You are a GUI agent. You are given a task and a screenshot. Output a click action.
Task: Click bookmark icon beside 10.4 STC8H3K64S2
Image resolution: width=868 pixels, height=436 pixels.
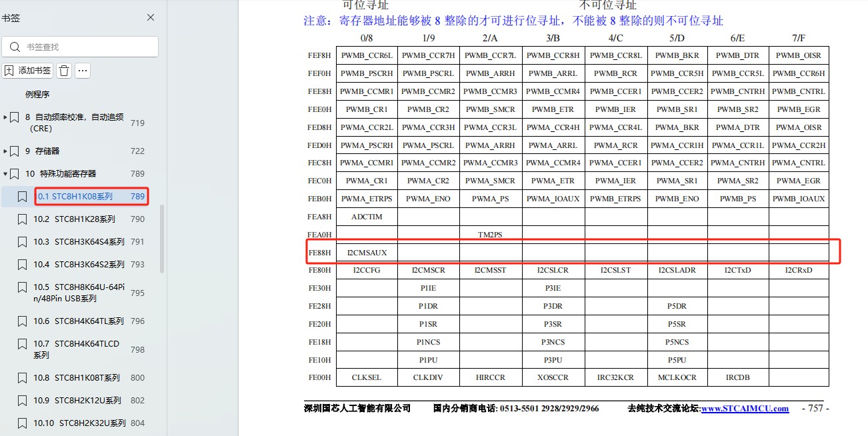23,264
